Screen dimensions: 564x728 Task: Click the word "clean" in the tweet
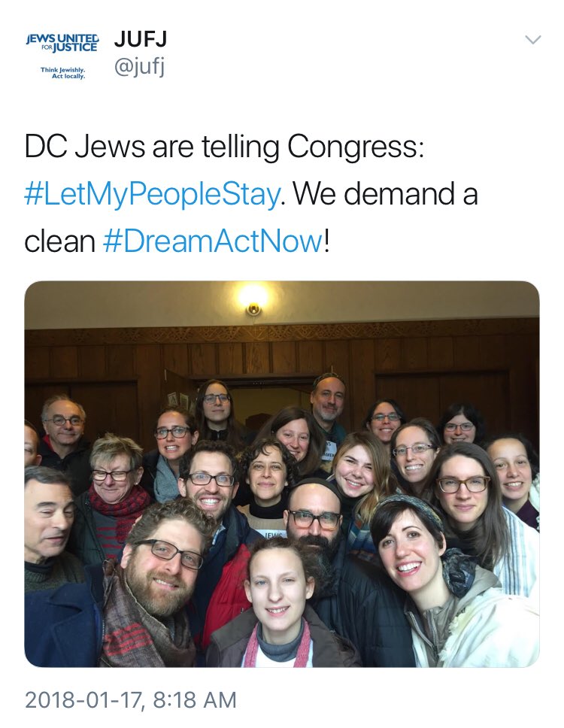tap(59, 241)
